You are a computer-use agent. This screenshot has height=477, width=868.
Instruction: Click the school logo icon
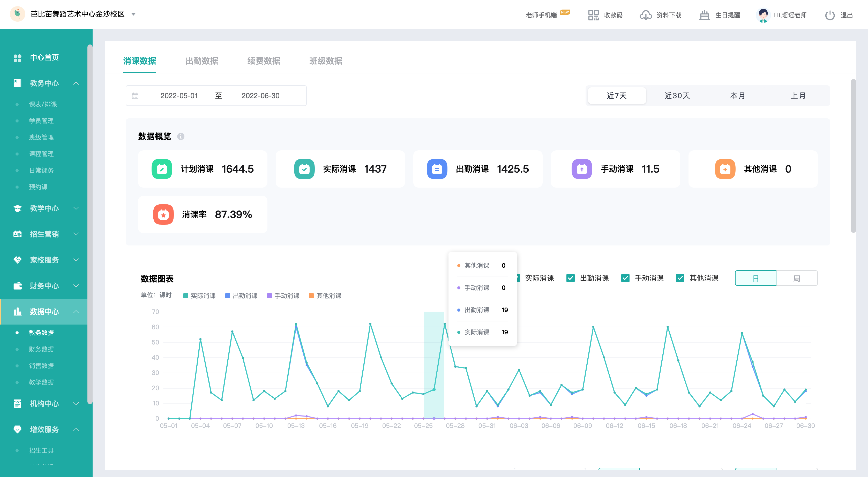[18, 14]
